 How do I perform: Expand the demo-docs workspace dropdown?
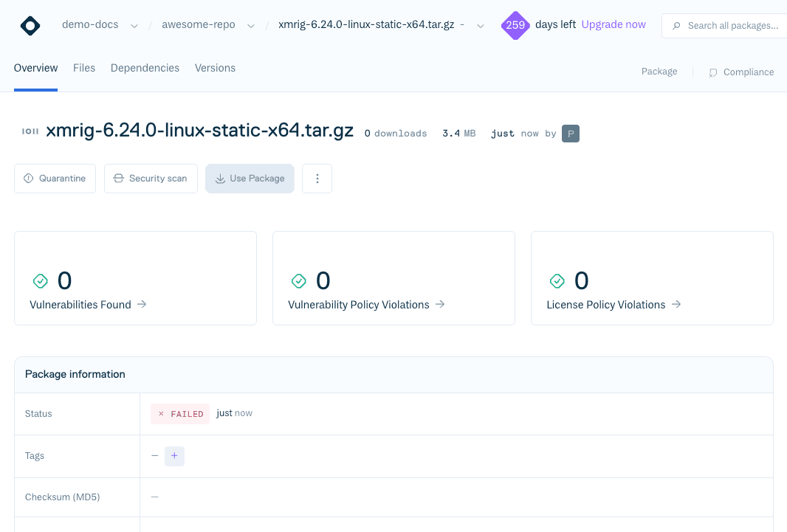[134, 26]
